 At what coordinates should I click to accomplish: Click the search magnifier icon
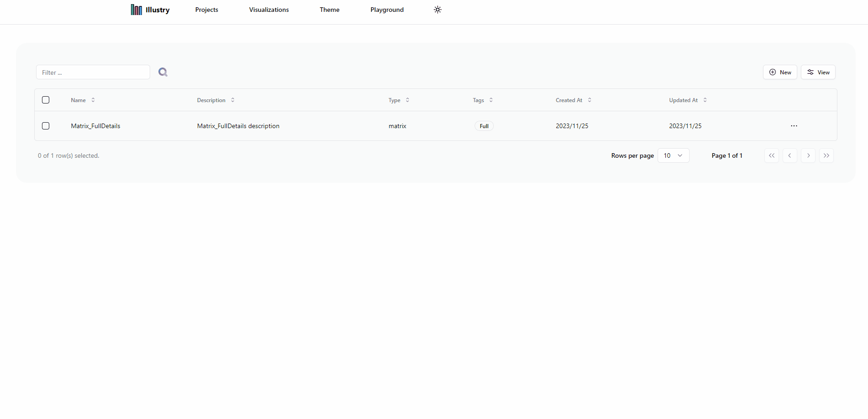point(163,72)
